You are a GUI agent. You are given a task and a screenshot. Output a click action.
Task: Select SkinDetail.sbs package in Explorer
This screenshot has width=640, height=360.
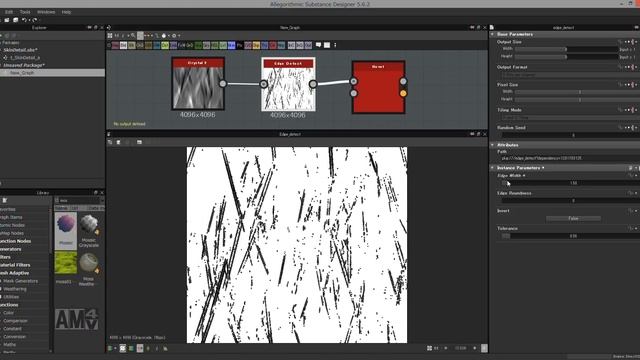20,50
